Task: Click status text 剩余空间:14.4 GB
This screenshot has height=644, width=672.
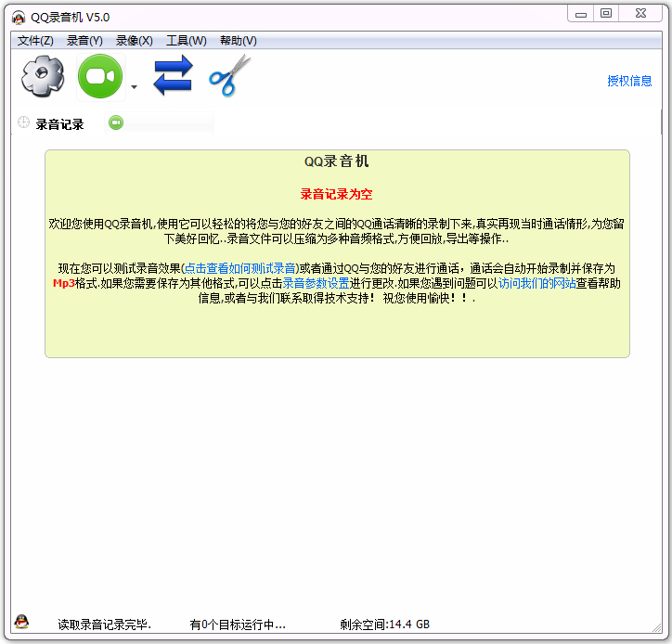Action: pos(385,625)
